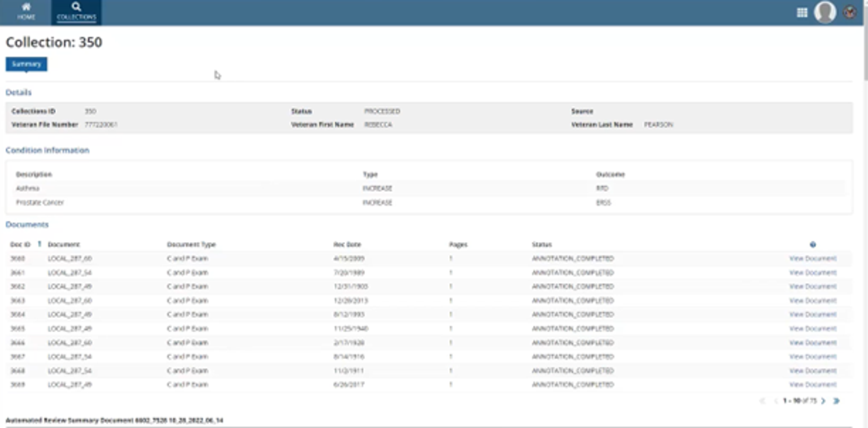The height and width of the screenshot is (428, 868).
Task: Click the documents table help icon
Action: click(813, 244)
